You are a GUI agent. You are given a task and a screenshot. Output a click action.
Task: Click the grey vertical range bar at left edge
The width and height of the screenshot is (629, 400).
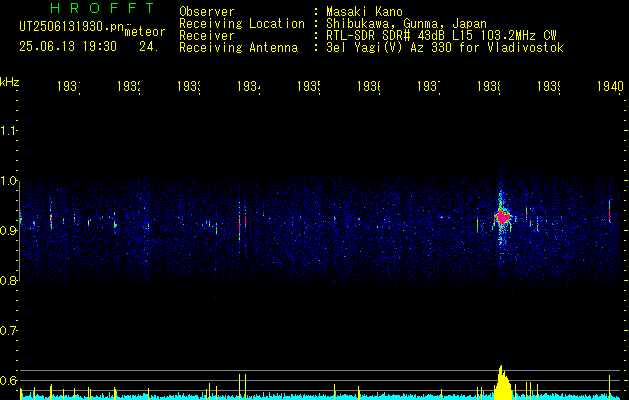(20, 231)
